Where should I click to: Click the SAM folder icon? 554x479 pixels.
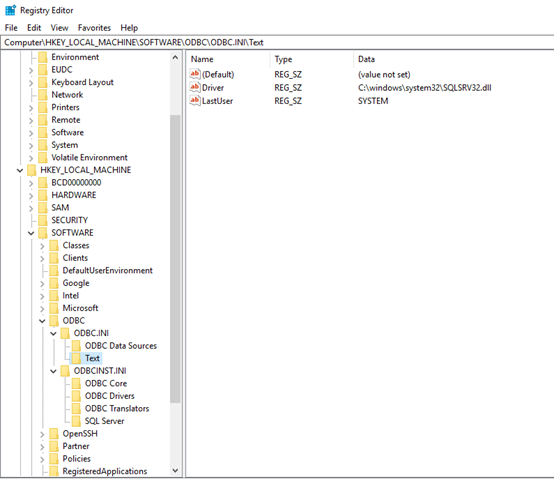43,208
